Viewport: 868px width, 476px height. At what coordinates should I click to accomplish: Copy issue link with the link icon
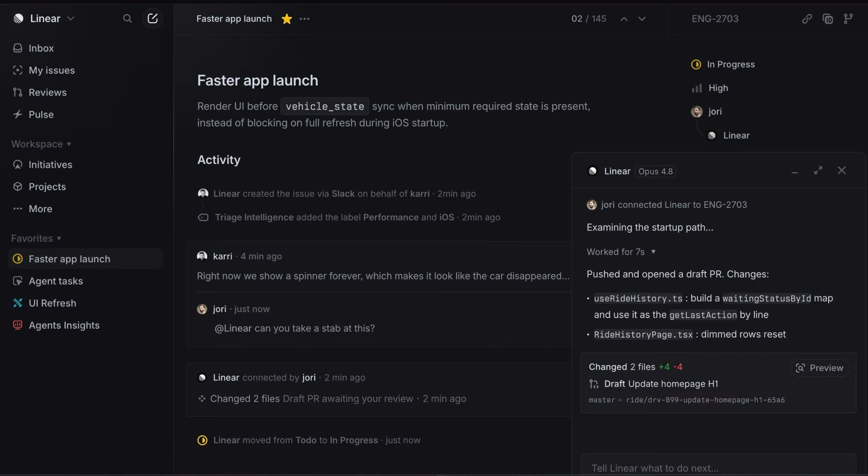807,19
